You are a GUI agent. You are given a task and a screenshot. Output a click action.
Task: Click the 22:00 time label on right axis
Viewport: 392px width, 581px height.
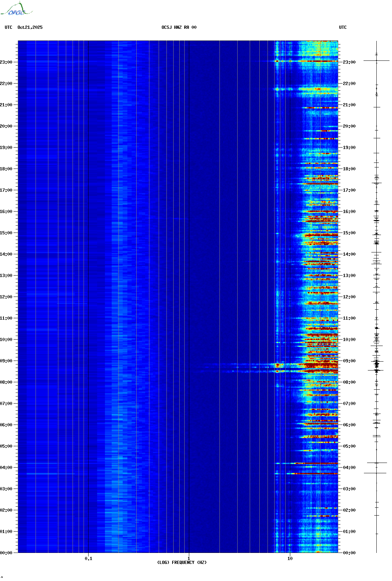tap(349, 84)
